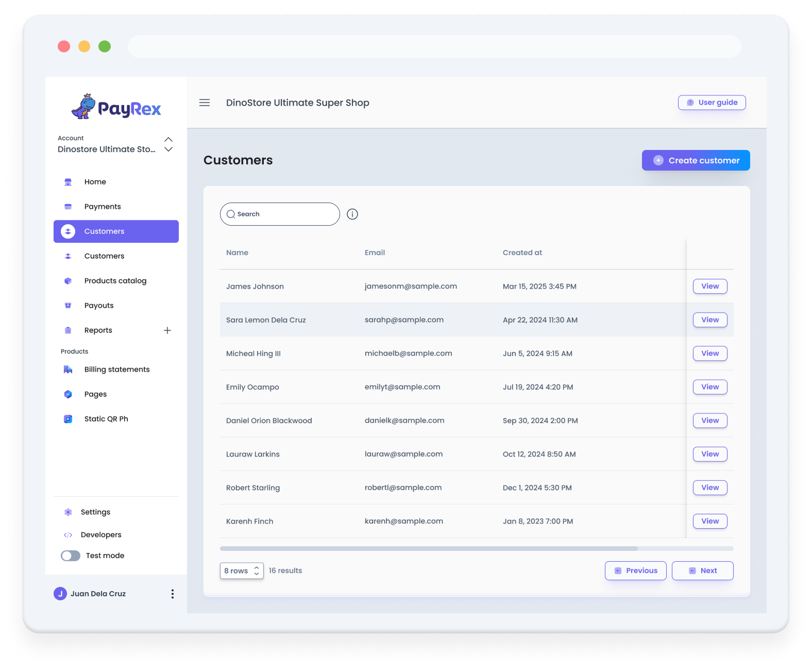
Task: Click the hamburger menu icon
Action: (205, 103)
